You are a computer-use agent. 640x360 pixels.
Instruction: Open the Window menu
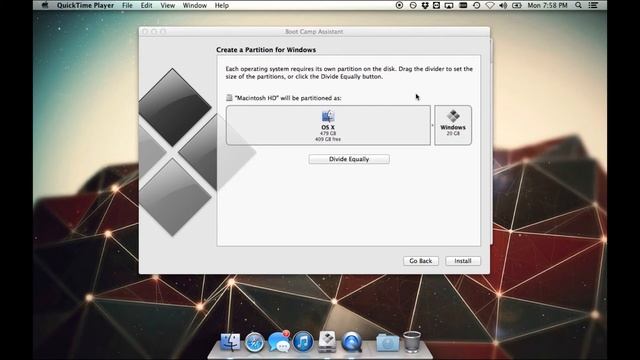194,5
